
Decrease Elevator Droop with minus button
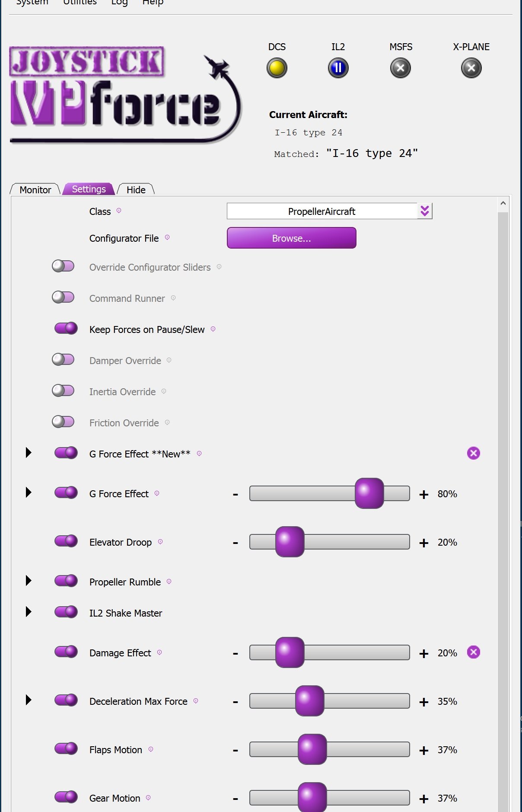click(236, 543)
